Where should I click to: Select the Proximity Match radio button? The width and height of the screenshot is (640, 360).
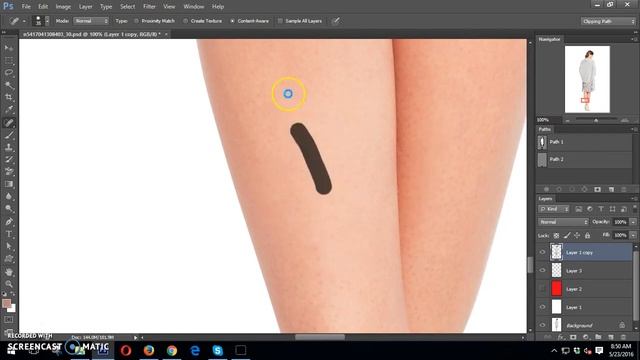click(136, 21)
